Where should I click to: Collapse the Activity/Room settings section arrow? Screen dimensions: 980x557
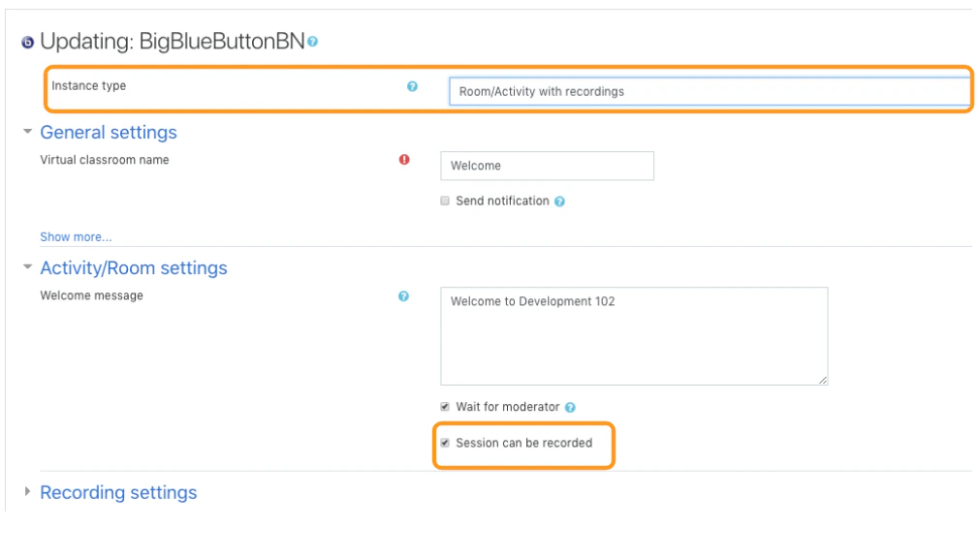click(27, 266)
